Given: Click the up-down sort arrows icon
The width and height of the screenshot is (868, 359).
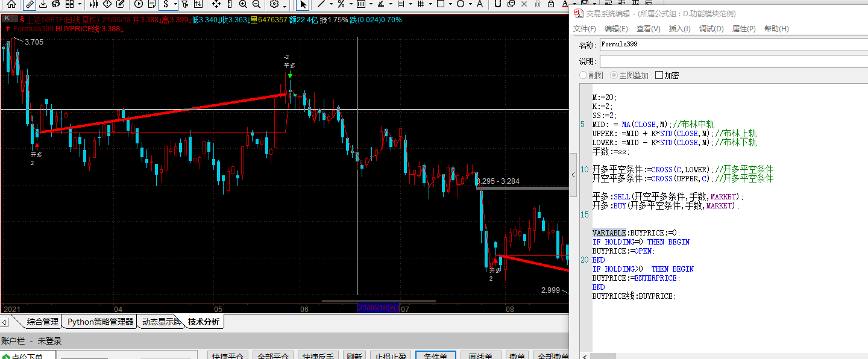Looking at the screenshot, I should click(x=198, y=4).
